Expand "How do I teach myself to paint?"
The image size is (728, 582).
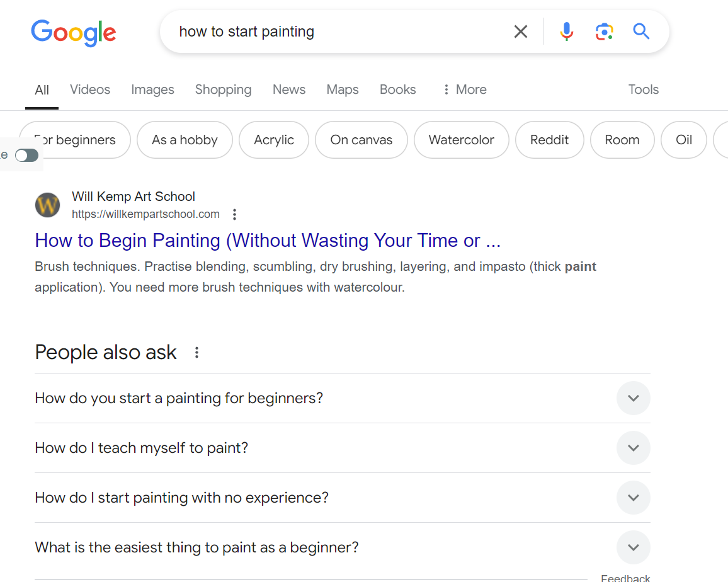coord(634,448)
